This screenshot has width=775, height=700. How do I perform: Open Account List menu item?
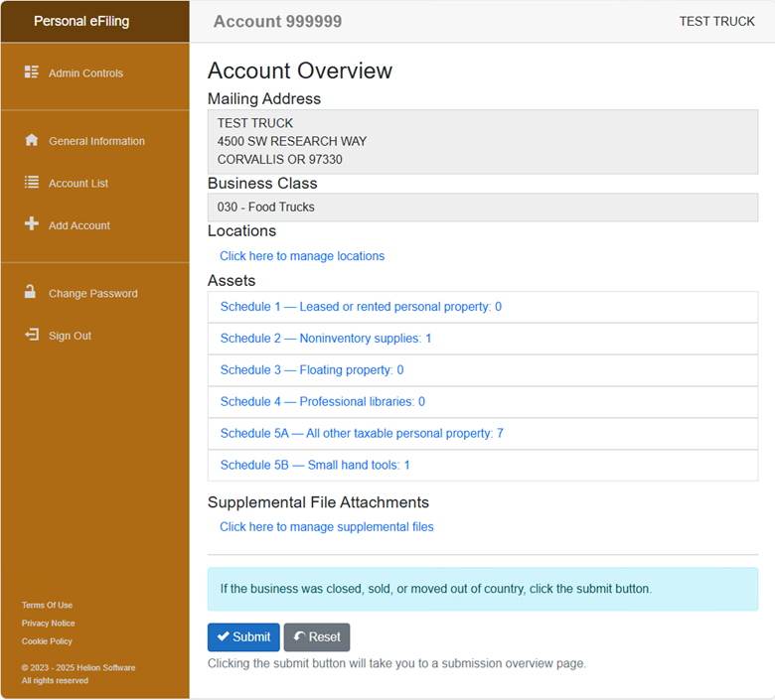(78, 184)
